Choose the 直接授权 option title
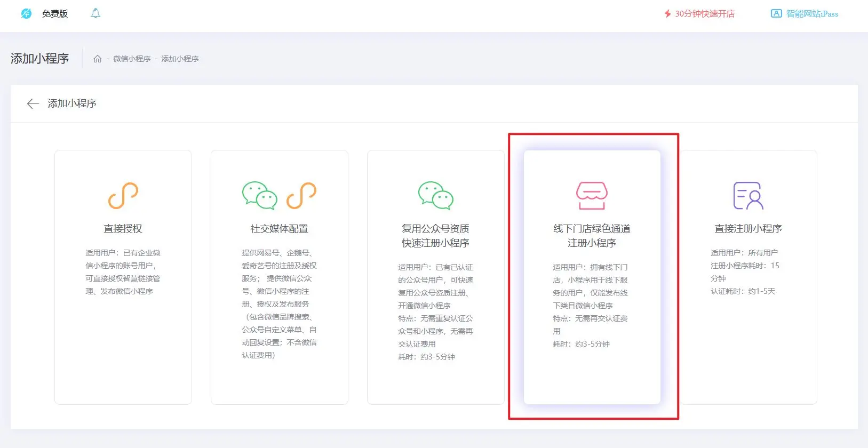 pyautogui.click(x=123, y=229)
